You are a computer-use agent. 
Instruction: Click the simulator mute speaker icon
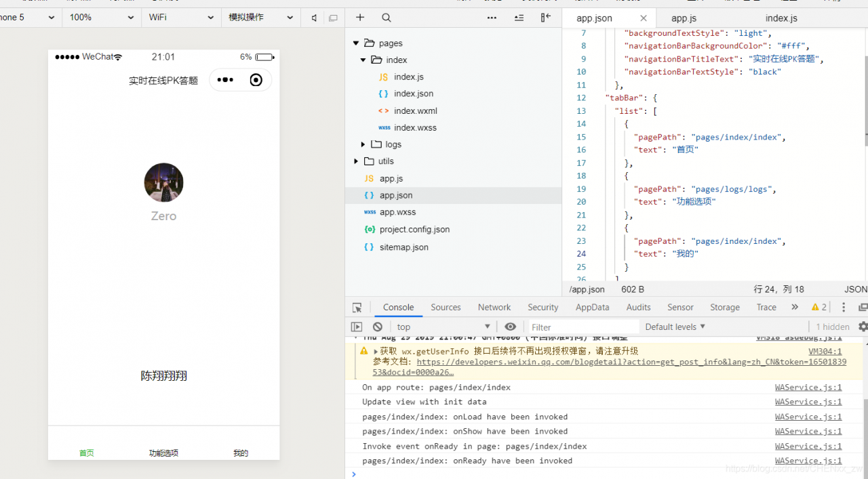pyautogui.click(x=314, y=18)
